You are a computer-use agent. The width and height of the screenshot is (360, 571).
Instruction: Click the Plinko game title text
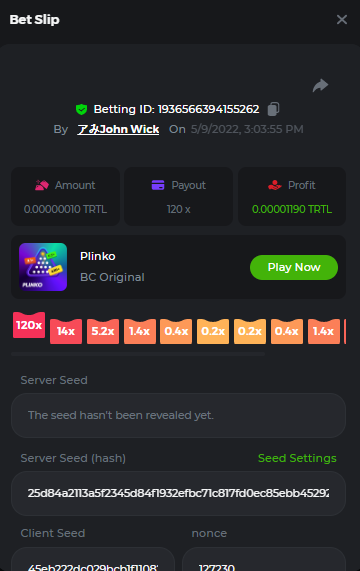pos(98,256)
